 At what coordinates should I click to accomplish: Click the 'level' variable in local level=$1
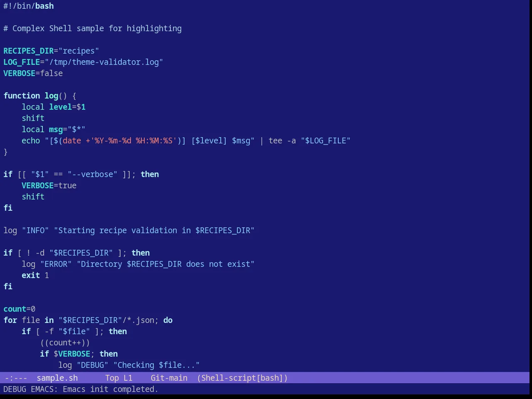[61, 107]
